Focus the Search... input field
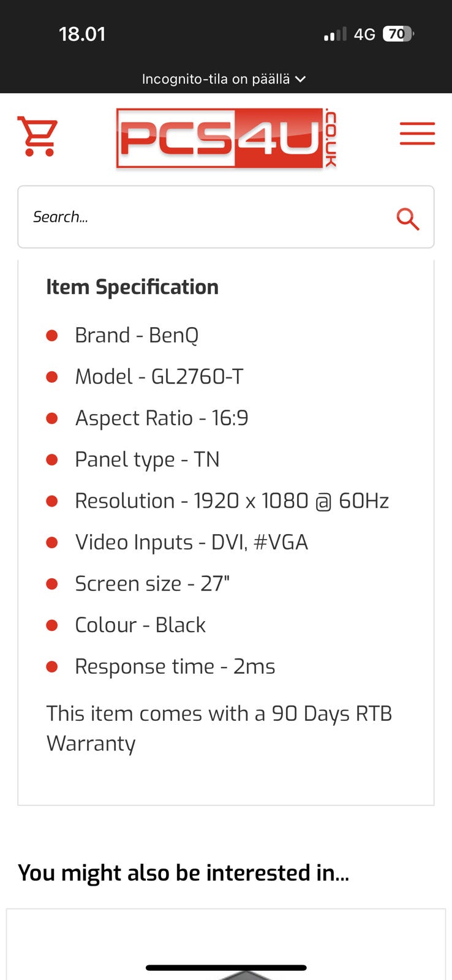This screenshot has height=980, width=452. (202, 217)
